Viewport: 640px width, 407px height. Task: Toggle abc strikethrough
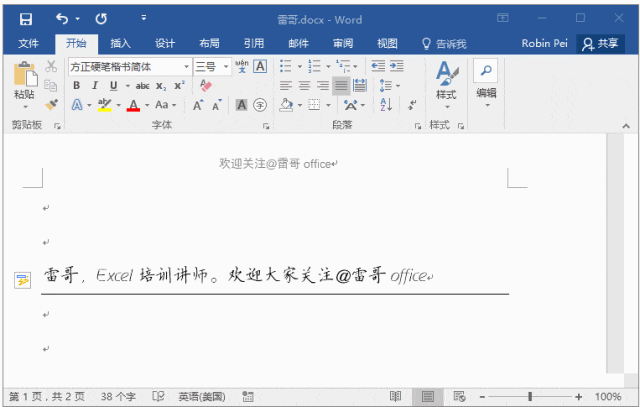pyautogui.click(x=142, y=86)
